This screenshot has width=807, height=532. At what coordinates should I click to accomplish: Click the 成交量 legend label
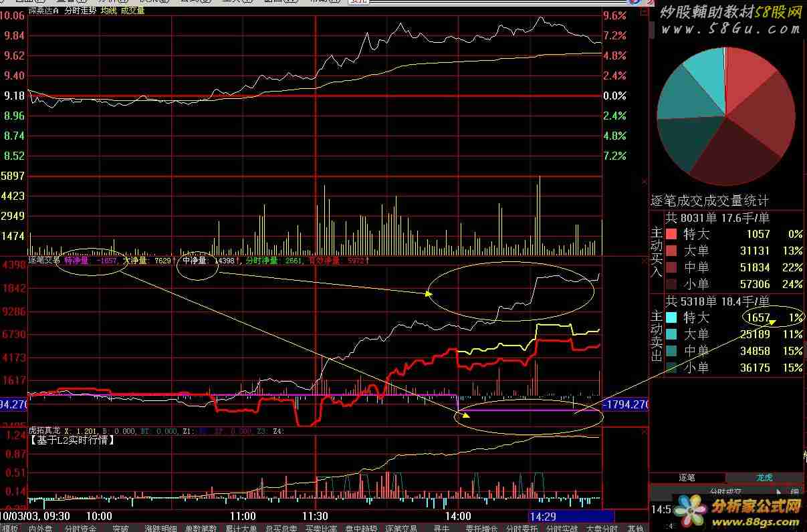click(x=133, y=10)
